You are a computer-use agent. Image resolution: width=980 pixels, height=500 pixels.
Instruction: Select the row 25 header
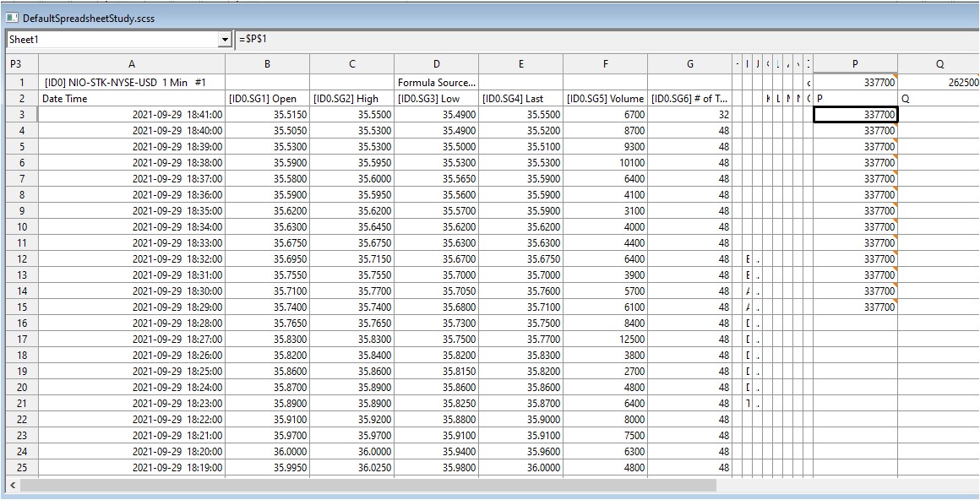[22, 468]
